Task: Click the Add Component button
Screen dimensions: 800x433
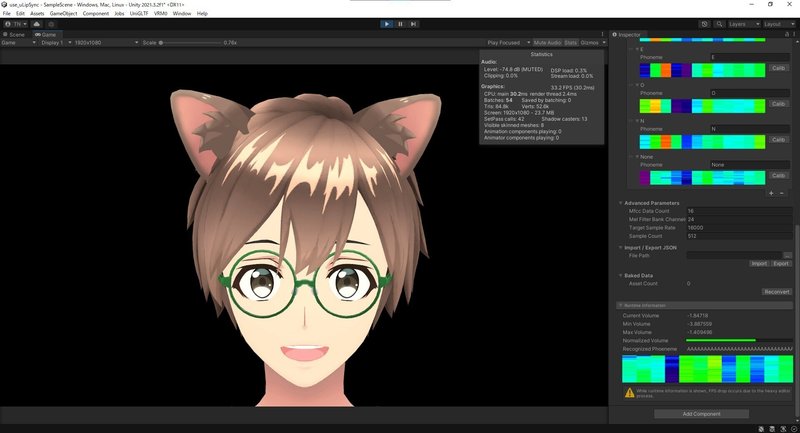Action: [702, 414]
